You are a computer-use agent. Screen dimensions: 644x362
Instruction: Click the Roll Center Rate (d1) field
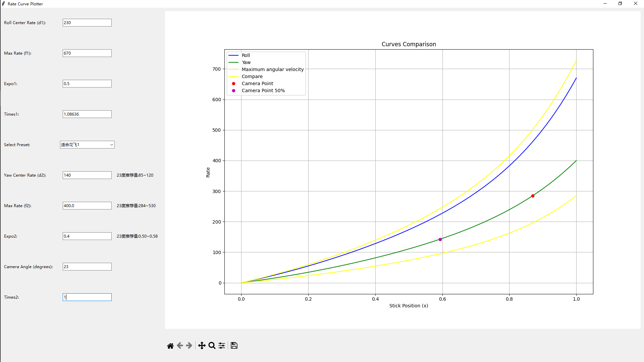point(87,23)
